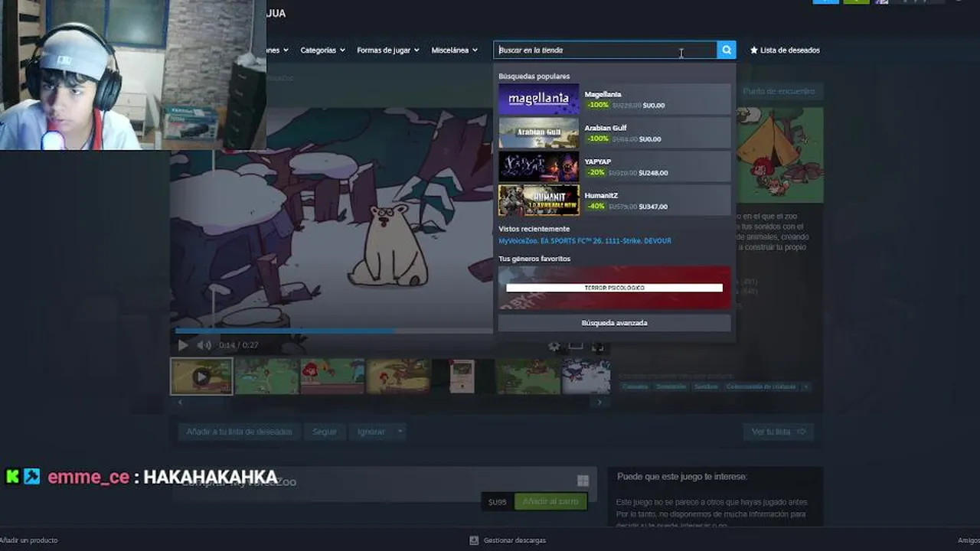This screenshot has width=980, height=551.
Task: Expand the Miscelánea menu
Action: click(454, 50)
